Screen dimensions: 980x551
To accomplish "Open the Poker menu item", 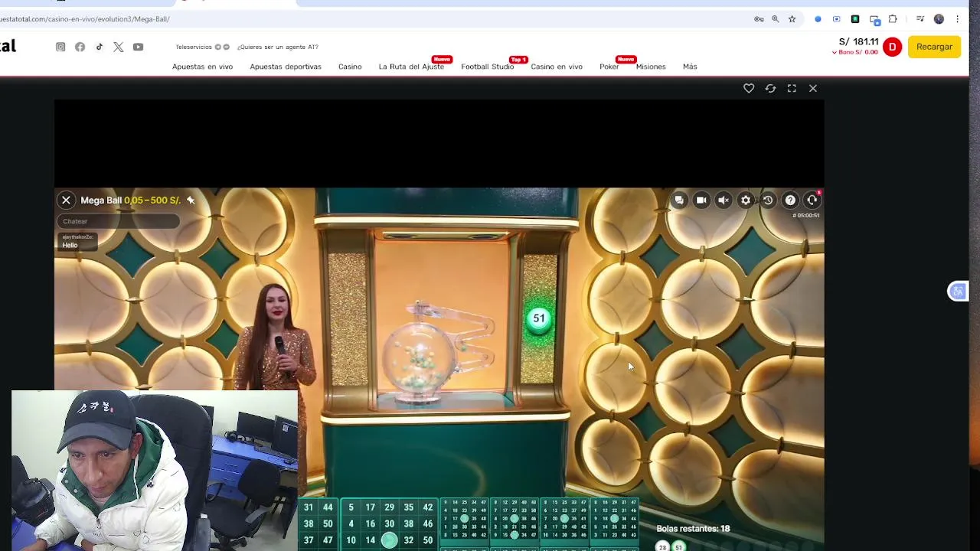I will pos(609,67).
